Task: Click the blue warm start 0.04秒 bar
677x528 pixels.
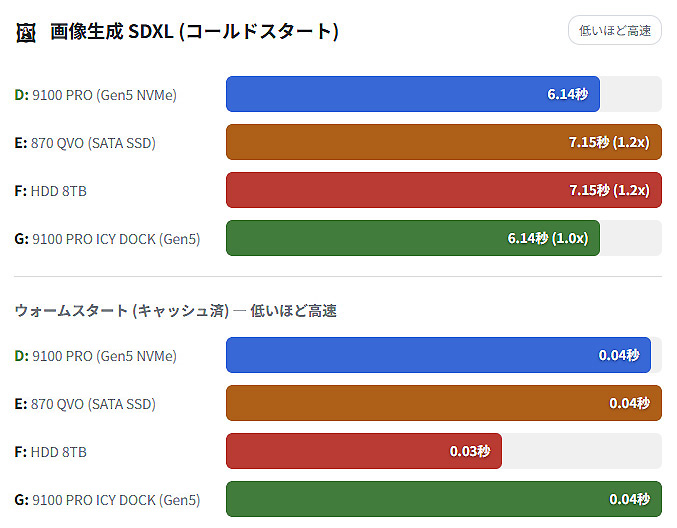Action: click(438, 355)
